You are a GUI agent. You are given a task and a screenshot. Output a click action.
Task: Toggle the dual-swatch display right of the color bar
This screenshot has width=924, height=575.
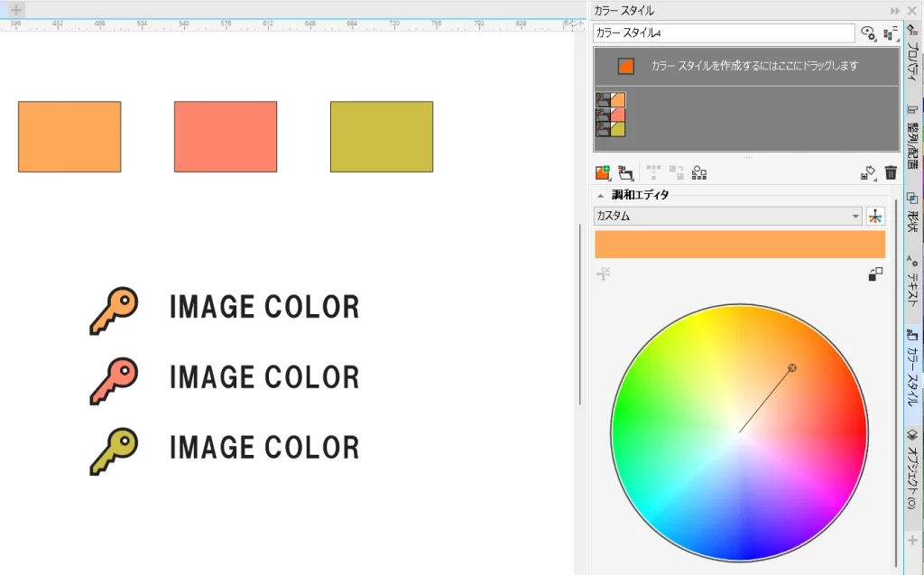click(x=875, y=274)
